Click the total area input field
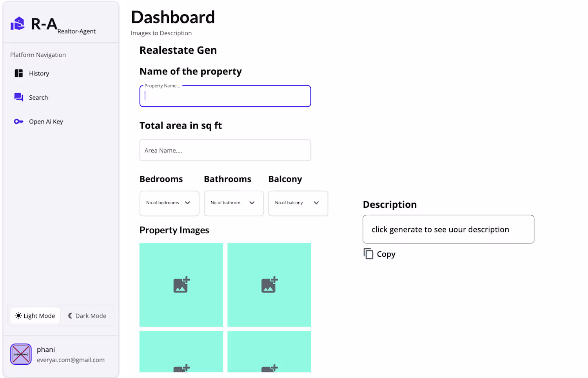Screen dimensions: 588x378 point(225,150)
